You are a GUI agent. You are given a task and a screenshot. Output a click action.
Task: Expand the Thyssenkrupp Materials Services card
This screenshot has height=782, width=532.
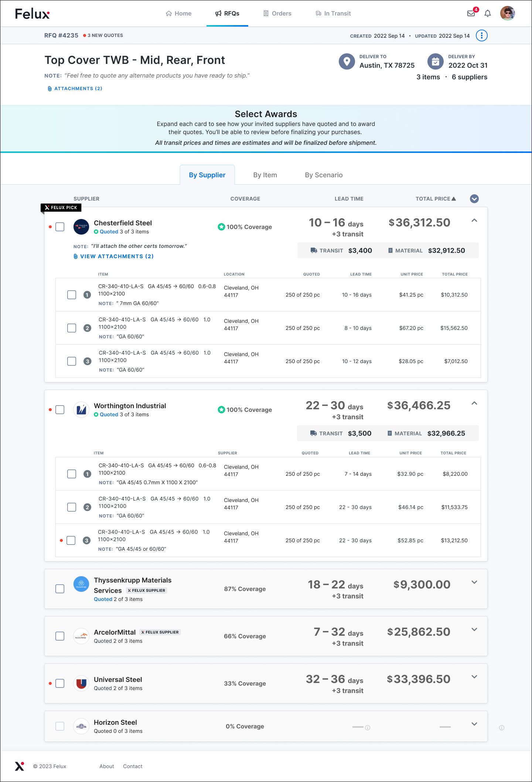coord(474,582)
